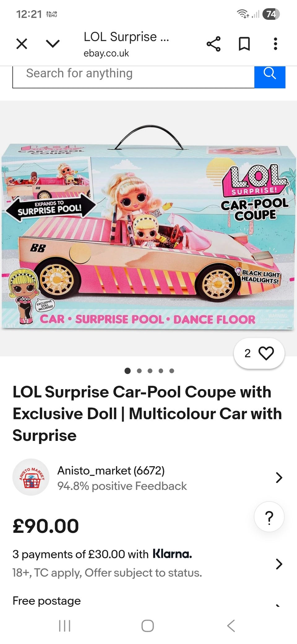Viewport: 297px width, 644px height.
Task: Expand Klarna payment details chevron
Action: (279, 564)
